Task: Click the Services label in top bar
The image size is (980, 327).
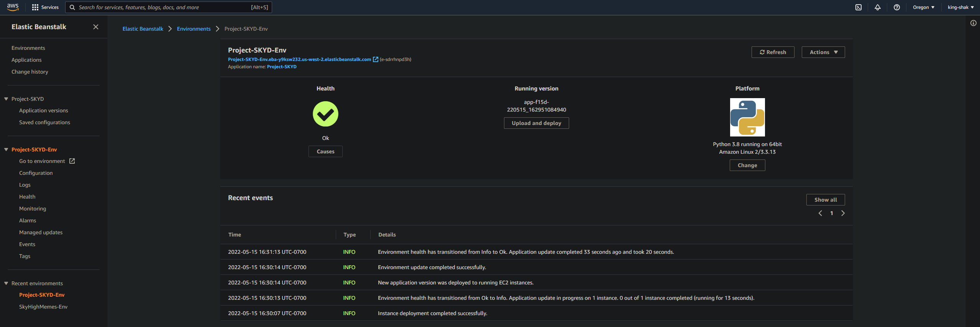Action: 50,7
